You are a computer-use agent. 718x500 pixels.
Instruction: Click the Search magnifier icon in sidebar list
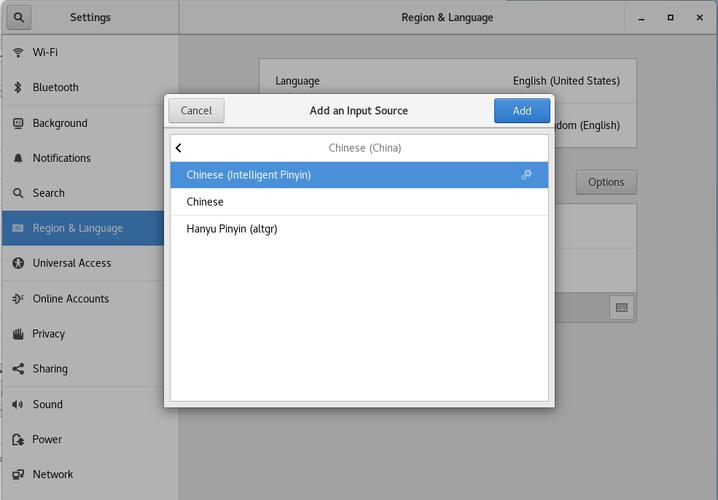(x=18, y=193)
